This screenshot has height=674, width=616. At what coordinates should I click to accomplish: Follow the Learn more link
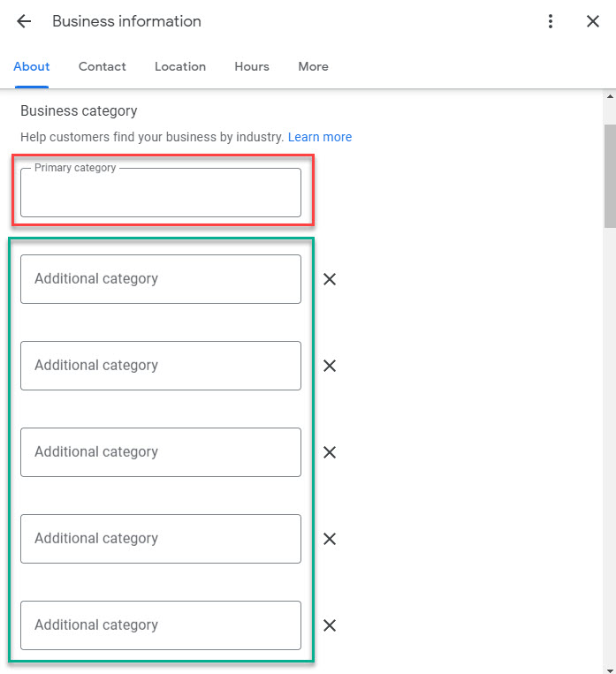pos(320,137)
